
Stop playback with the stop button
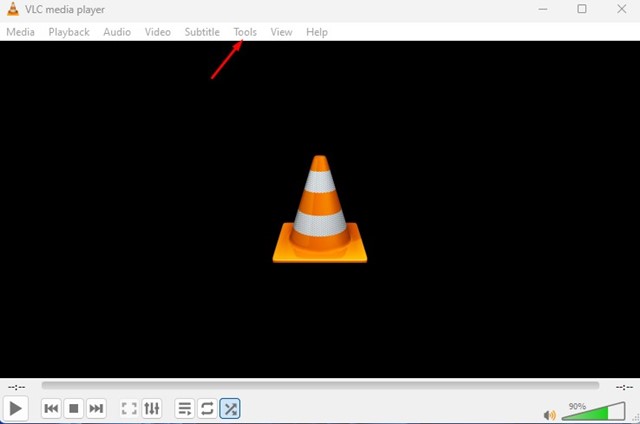[73, 408]
